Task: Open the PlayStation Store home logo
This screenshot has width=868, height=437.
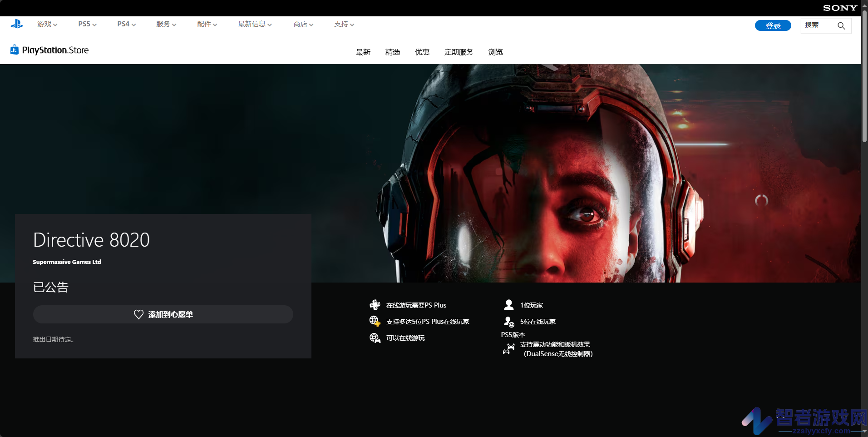Action: click(x=49, y=50)
